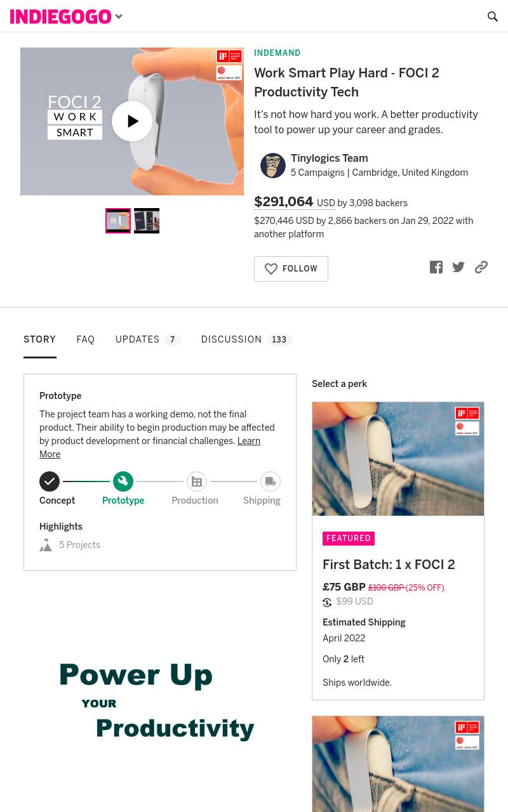This screenshot has height=812, width=508.
Task: Click the Production stage factory icon
Action: coord(197,481)
